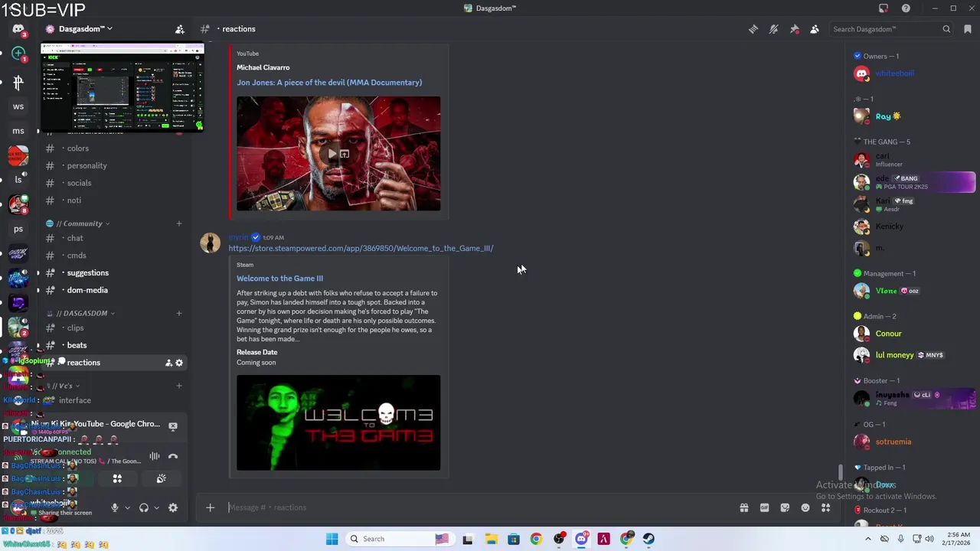The image size is (980, 551).
Task: Open microphone input options arrow
Action: [127, 507]
